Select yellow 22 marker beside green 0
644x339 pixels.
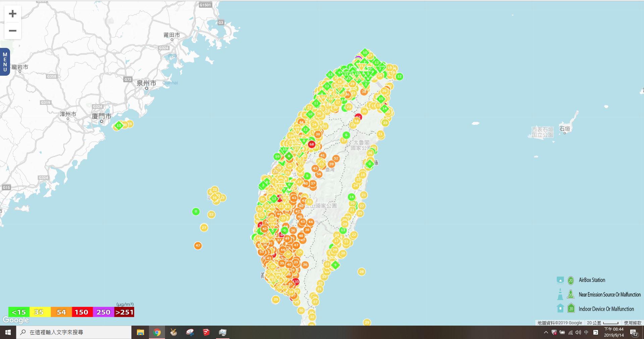pos(211,214)
